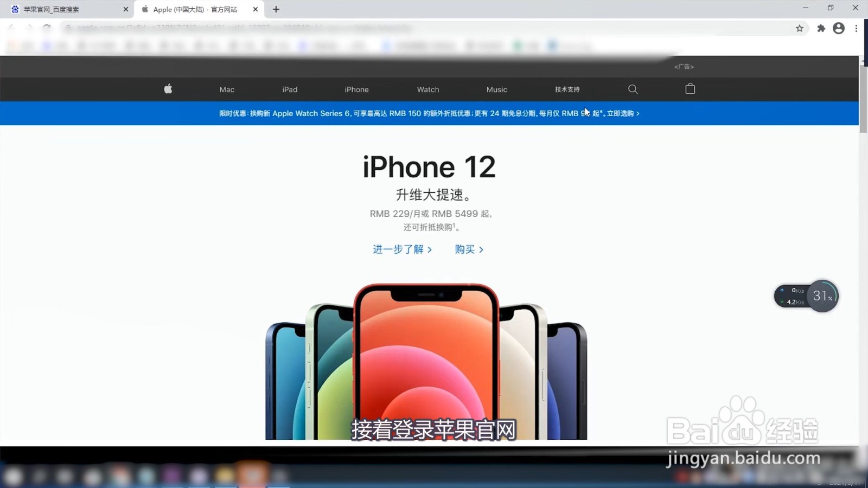This screenshot has width=868, height=488.
Task: Click the <广告> label text
Action: [x=684, y=67]
